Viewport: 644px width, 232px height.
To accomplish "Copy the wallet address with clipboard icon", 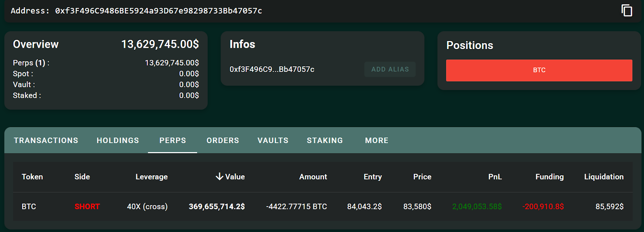I will pos(627,10).
